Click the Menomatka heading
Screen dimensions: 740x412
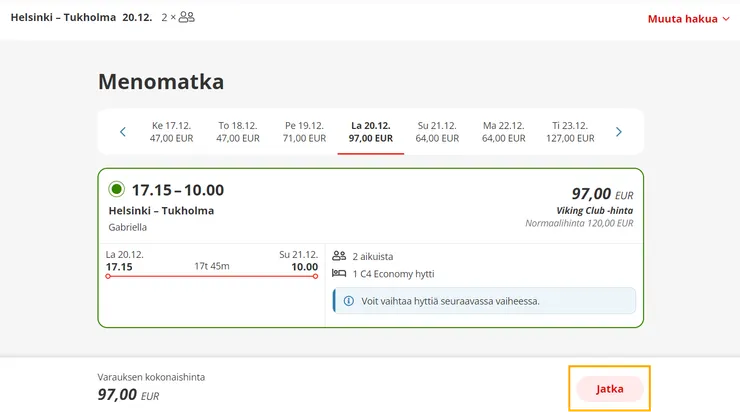pos(161,82)
